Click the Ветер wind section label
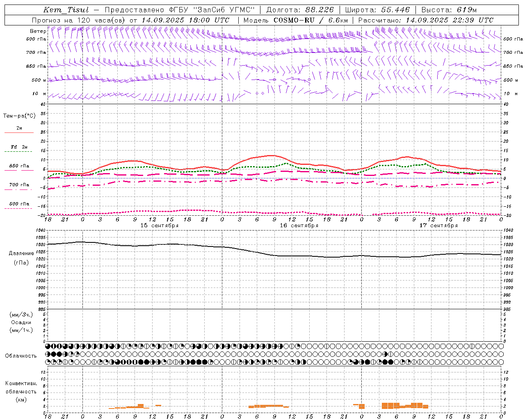525x420 pixels. point(38,31)
